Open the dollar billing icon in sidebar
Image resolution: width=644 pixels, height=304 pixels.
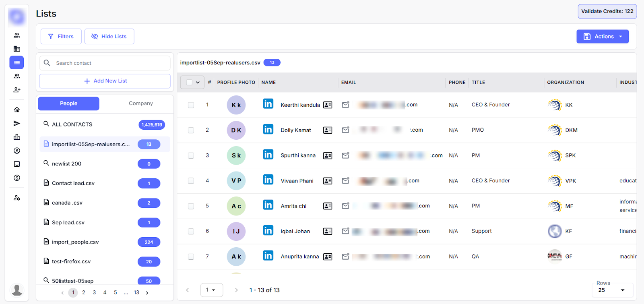(17, 178)
